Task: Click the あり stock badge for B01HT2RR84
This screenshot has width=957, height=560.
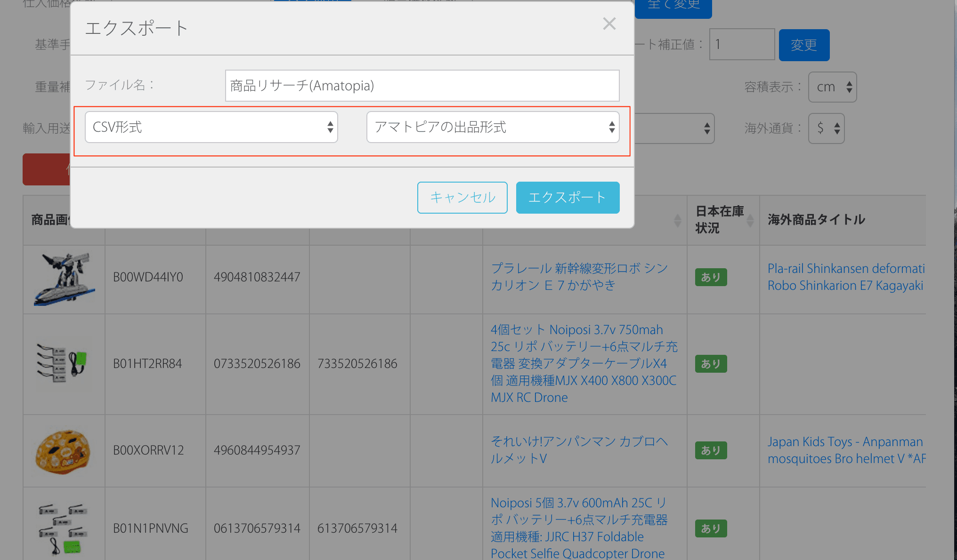Action: 711,364
